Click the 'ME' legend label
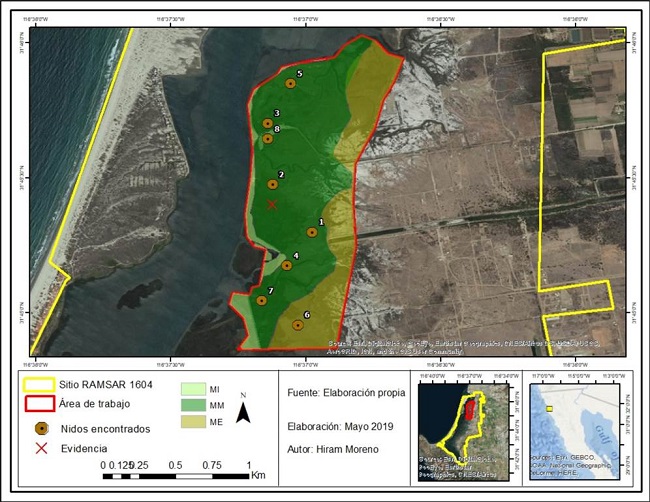This screenshot has height=502, width=650. pyautogui.click(x=216, y=422)
